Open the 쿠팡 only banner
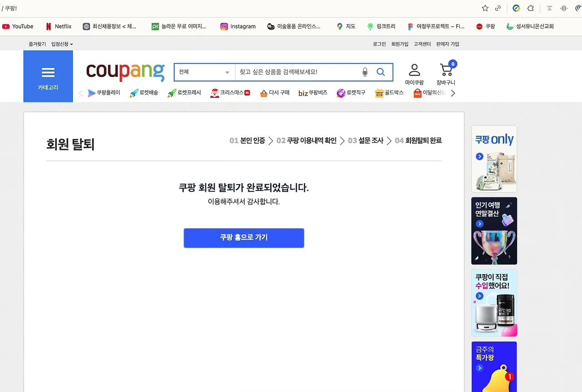 point(494,159)
